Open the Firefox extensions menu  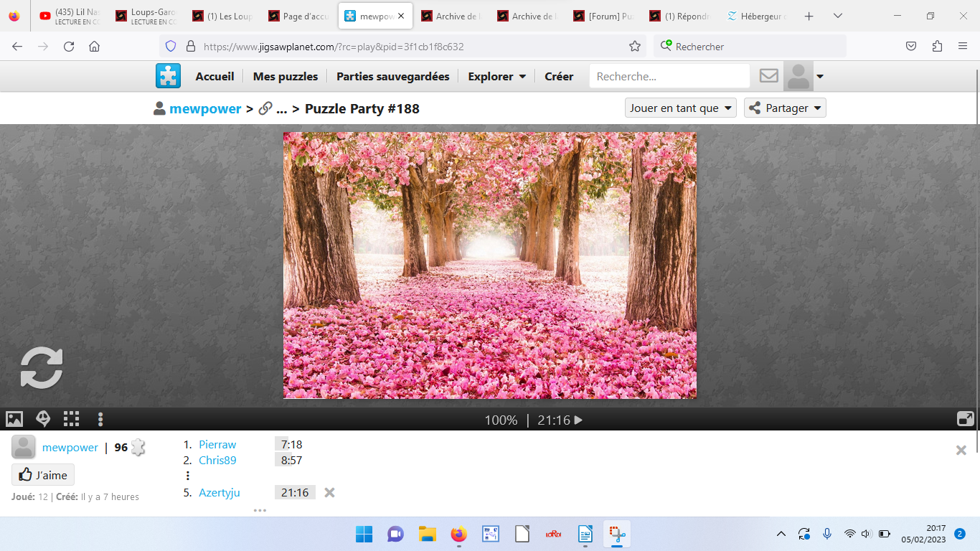click(937, 46)
